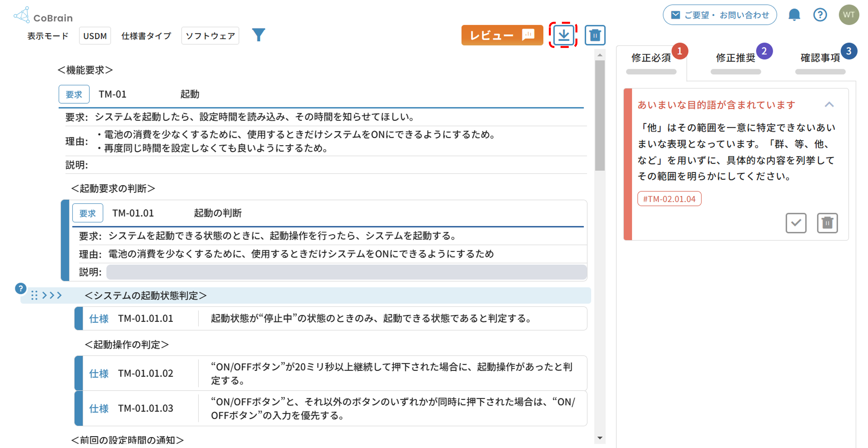868x448 pixels.
Task: Collapse the ambiguous term comment card
Action: [x=829, y=105]
